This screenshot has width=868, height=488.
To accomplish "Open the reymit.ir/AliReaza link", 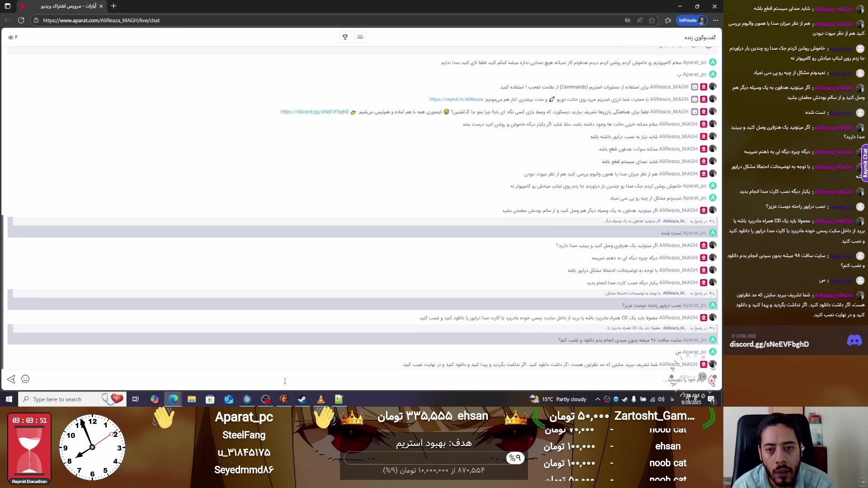I will coord(456,99).
